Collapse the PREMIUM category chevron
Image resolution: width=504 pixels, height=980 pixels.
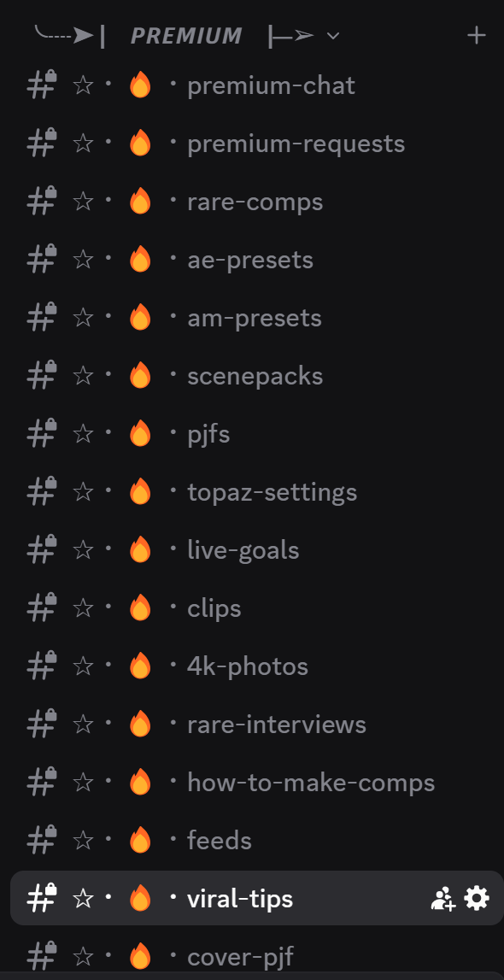point(333,36)
